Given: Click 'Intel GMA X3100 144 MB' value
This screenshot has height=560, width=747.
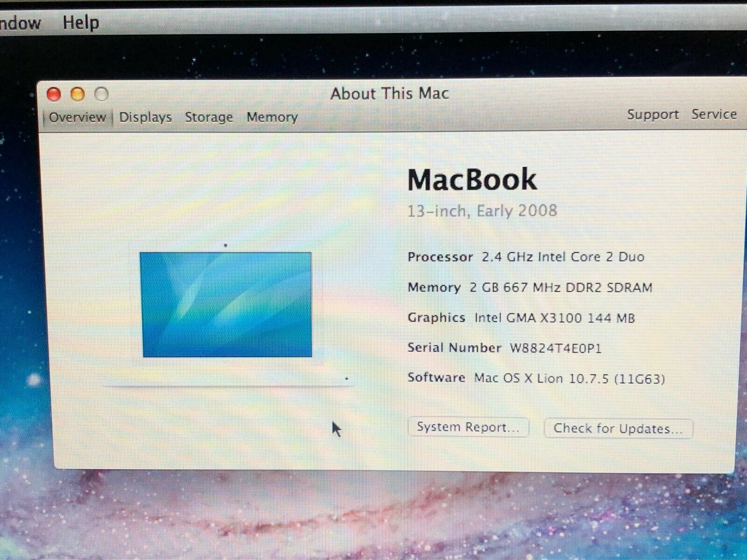Looking at the screenshot, I should click(555, 318).
